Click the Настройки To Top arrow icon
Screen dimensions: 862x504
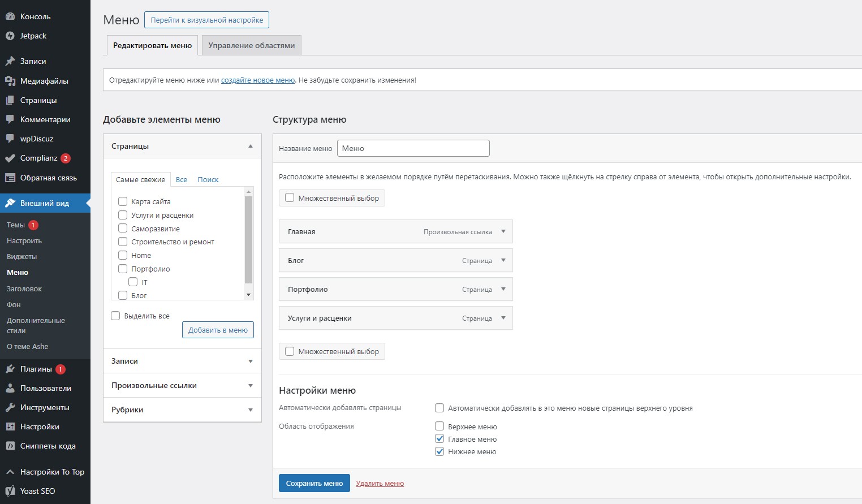pos(10,472)
